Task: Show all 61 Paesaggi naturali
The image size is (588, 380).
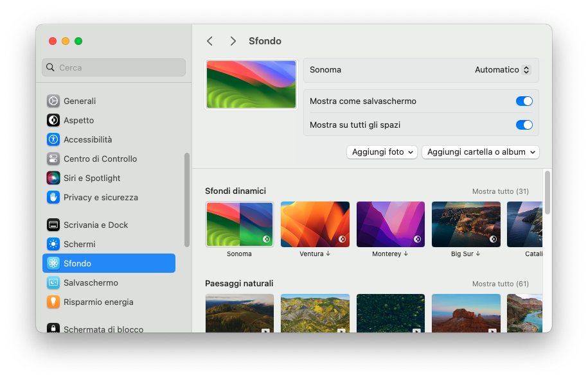Action: tap(500, 284)
